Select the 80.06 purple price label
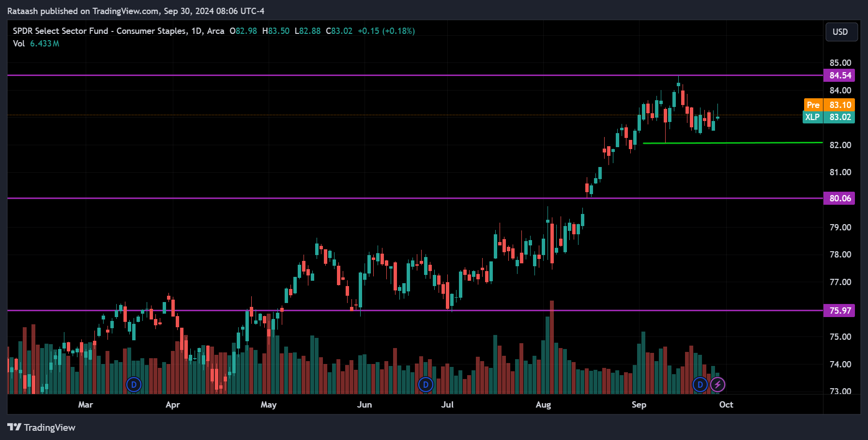The height and width of the screenshot is (440, 868). (839, 198)
